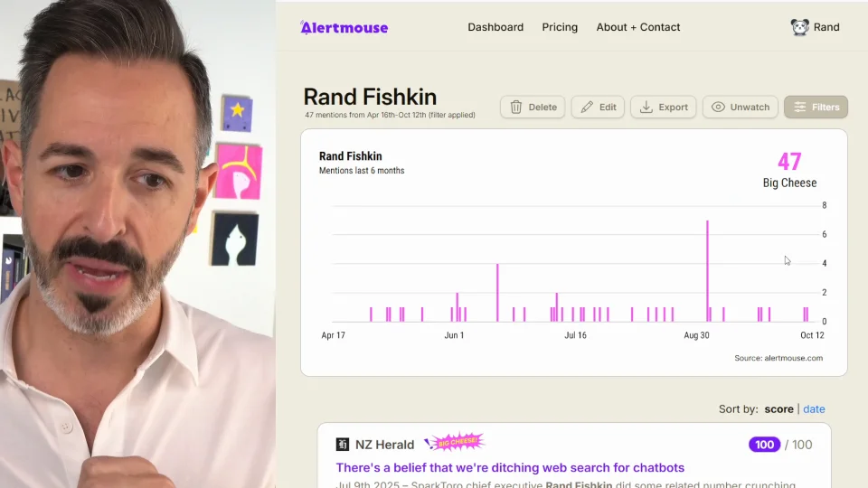Screen dimensions: 868x488
Task: Delete the Rand Fishkin alert
Action: (533, 107)
